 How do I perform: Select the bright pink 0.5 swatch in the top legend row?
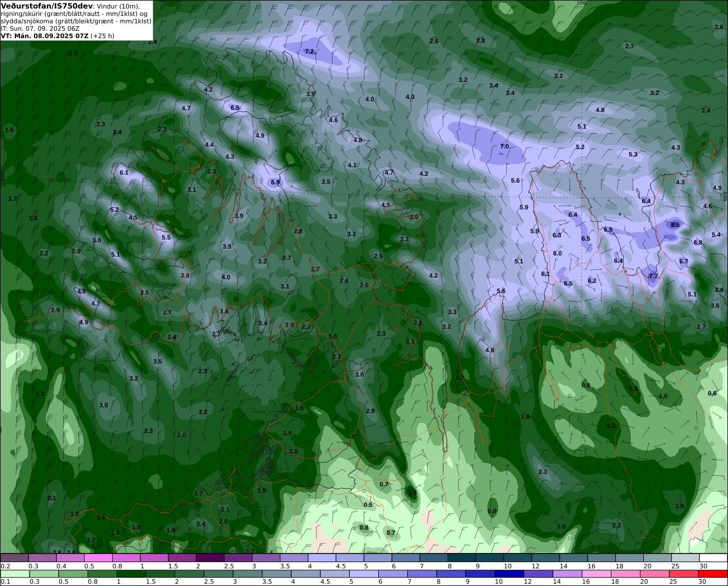[98, 558]
